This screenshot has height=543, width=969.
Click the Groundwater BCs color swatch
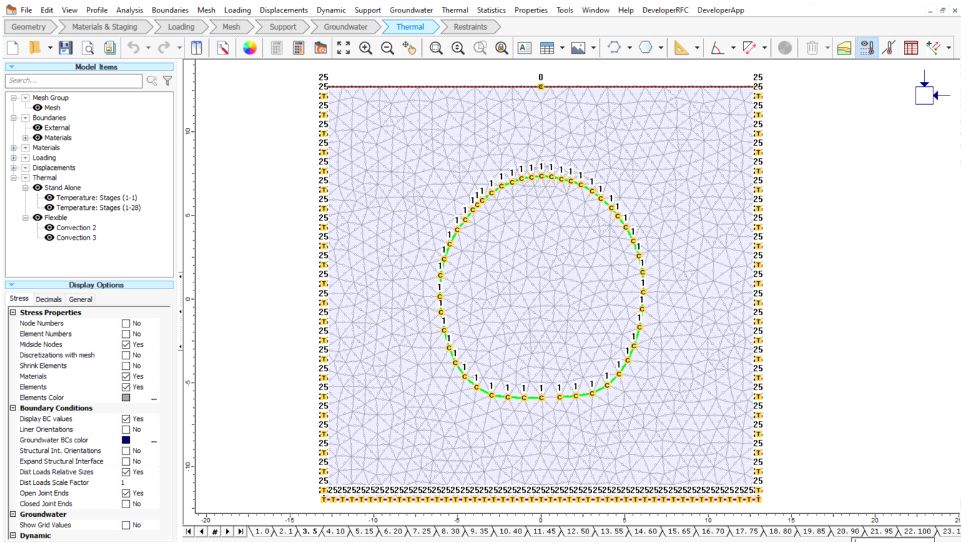(x=126, y=440)
